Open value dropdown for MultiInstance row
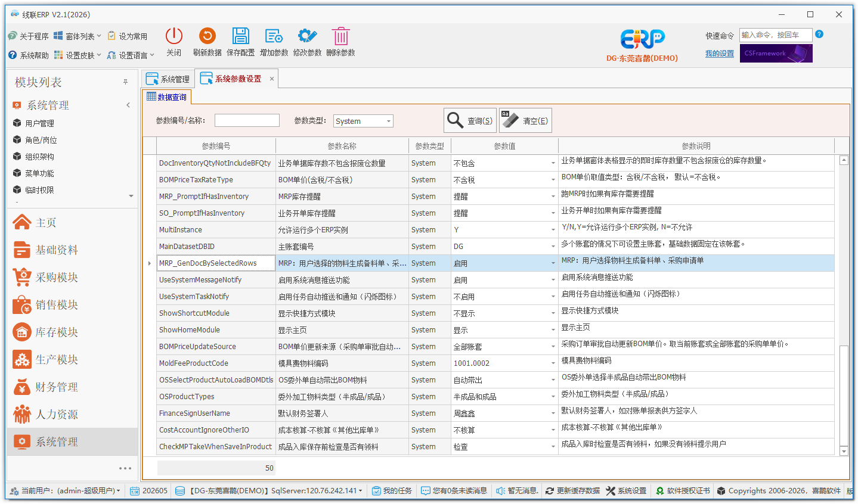Screen dimensions: 858x504 (x=553, y=230)
